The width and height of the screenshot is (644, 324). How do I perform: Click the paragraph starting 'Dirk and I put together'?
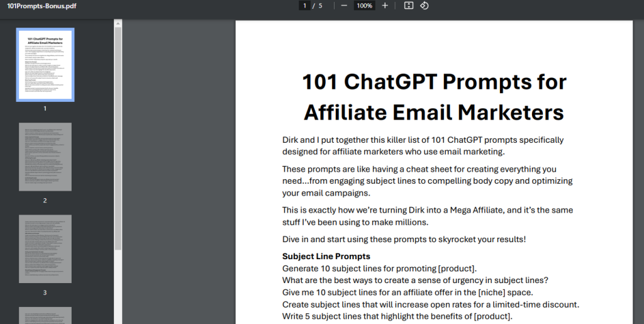coord(423,146)
